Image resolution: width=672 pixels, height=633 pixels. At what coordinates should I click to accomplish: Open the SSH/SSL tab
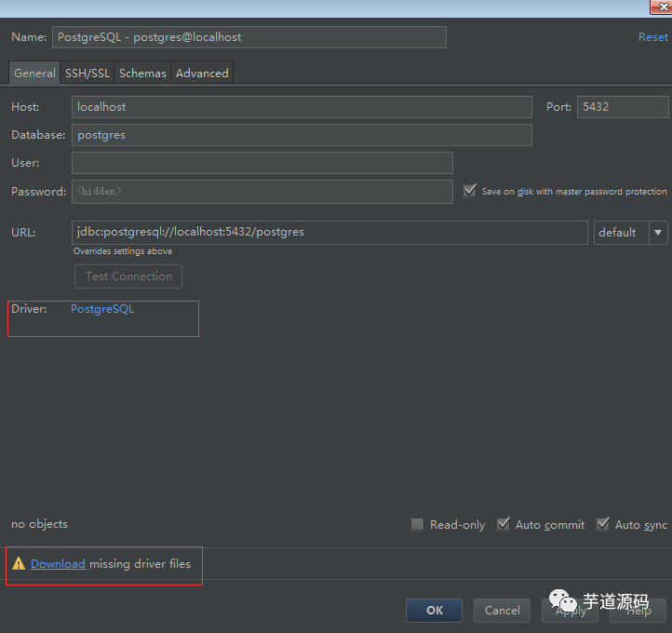point(87,73)
